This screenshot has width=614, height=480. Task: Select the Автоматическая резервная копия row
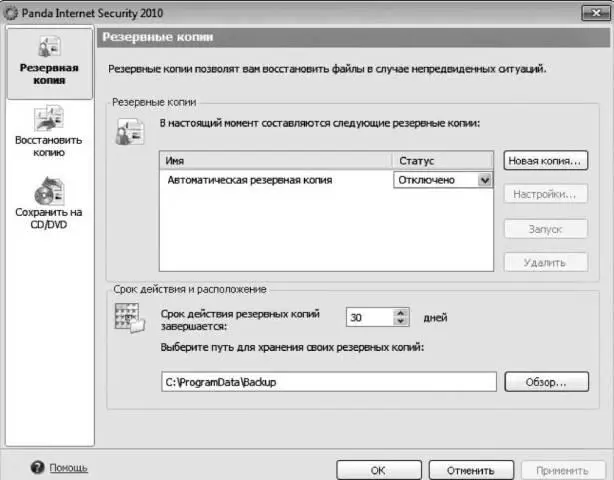[x=276, y=180]
